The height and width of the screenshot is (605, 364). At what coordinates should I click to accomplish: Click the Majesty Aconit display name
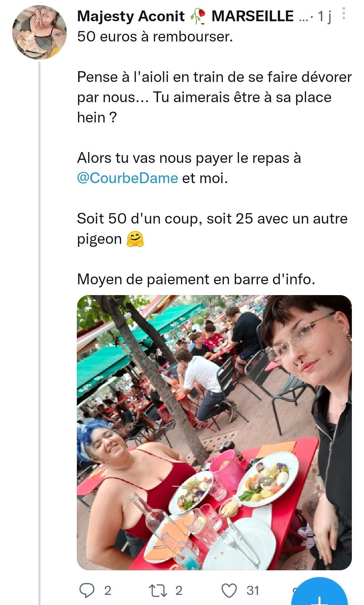coord(131,16)
